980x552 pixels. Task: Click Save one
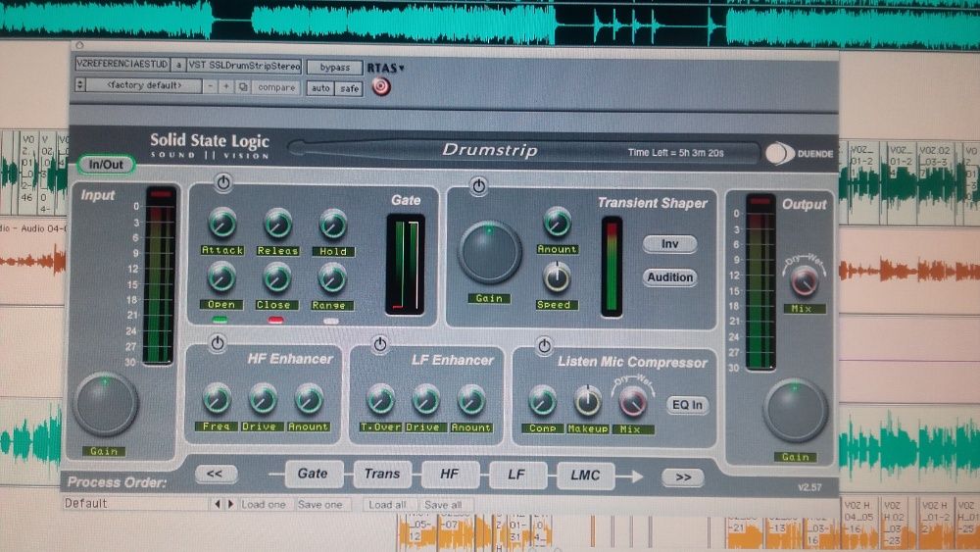pos(320,504)
